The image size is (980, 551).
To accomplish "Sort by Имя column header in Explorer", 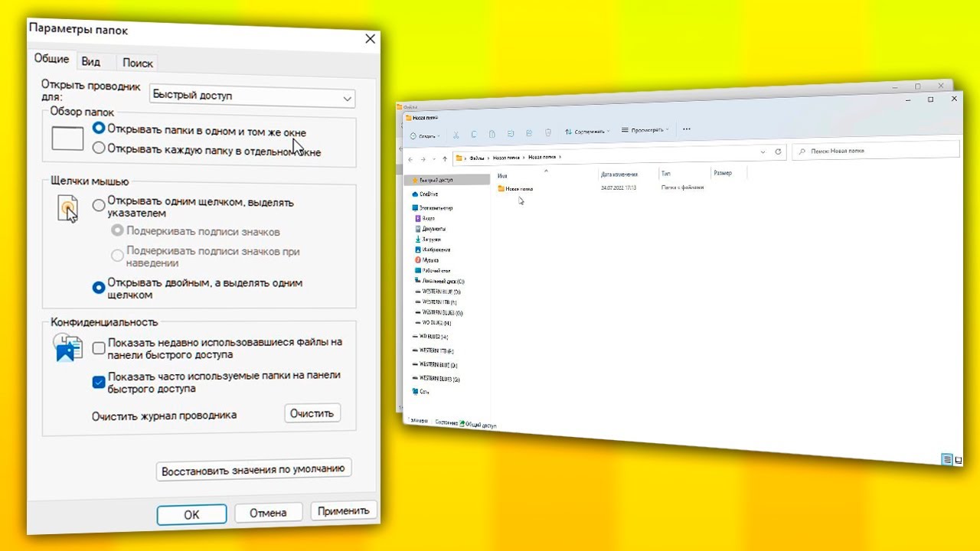I will tap(502, 175).
